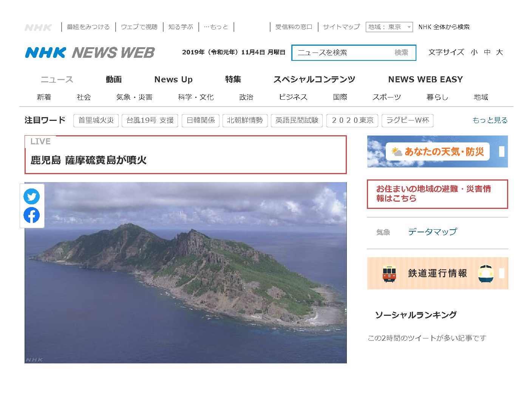
Task: Go to the ビジネス category
Action: [x=293, y=97]
